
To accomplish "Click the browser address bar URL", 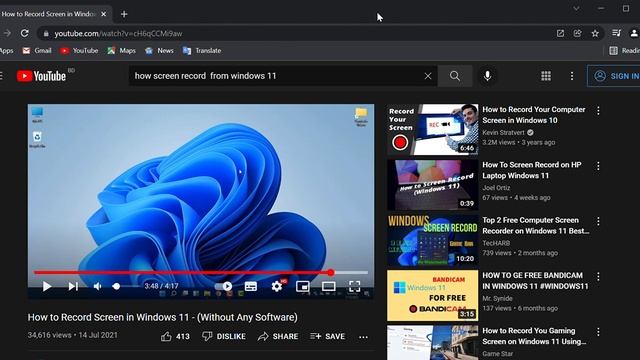I will [x=118, y=33].
